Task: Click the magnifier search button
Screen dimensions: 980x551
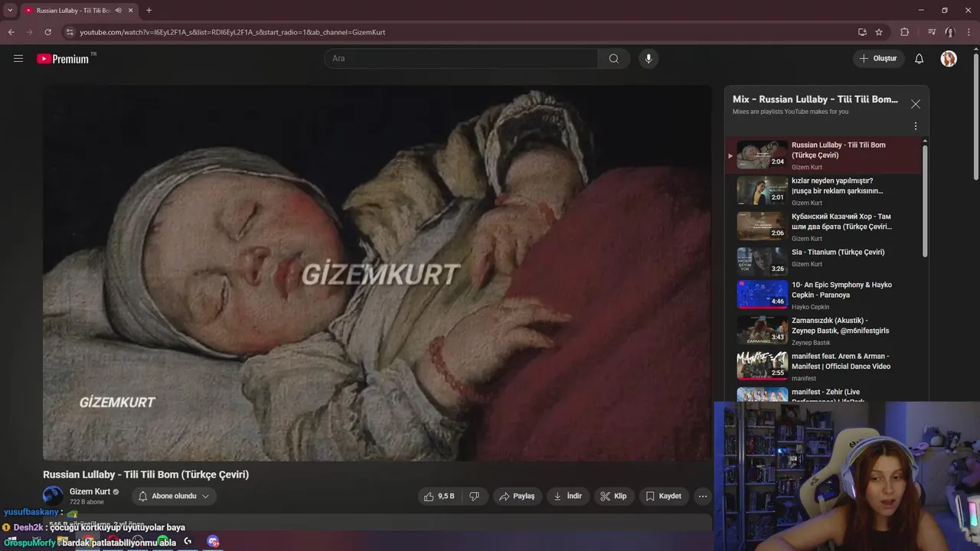Action: pos(614,58)
